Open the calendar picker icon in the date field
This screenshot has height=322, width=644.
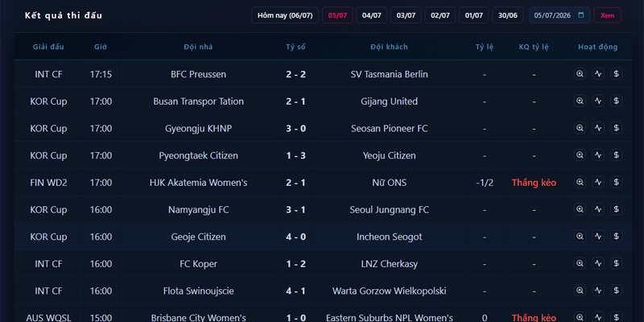click(x=580, y=15)
